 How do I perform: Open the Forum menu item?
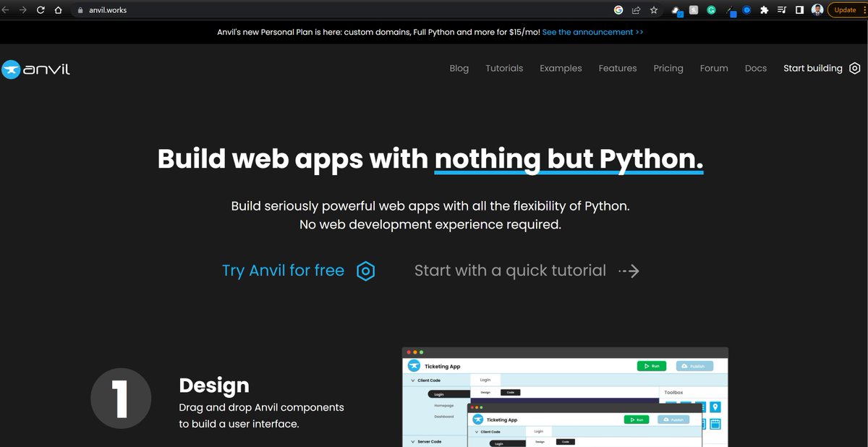coord(714,68)
